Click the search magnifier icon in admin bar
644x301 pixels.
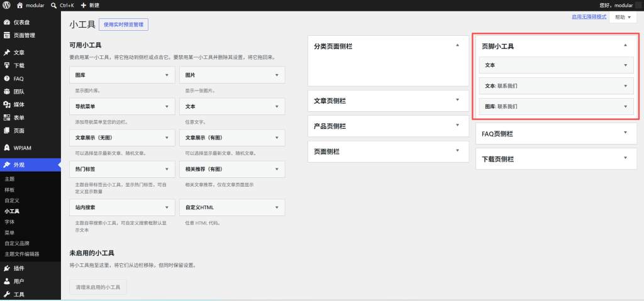tap(54, 5)
